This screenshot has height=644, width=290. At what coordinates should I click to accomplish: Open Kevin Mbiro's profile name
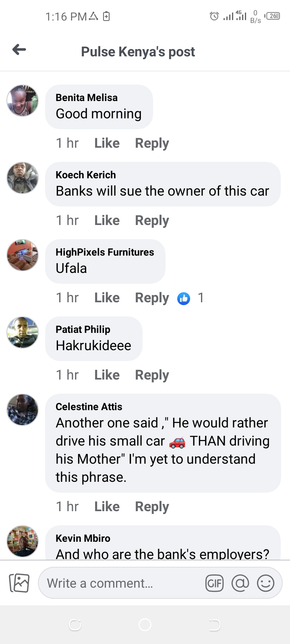point(83,539)
